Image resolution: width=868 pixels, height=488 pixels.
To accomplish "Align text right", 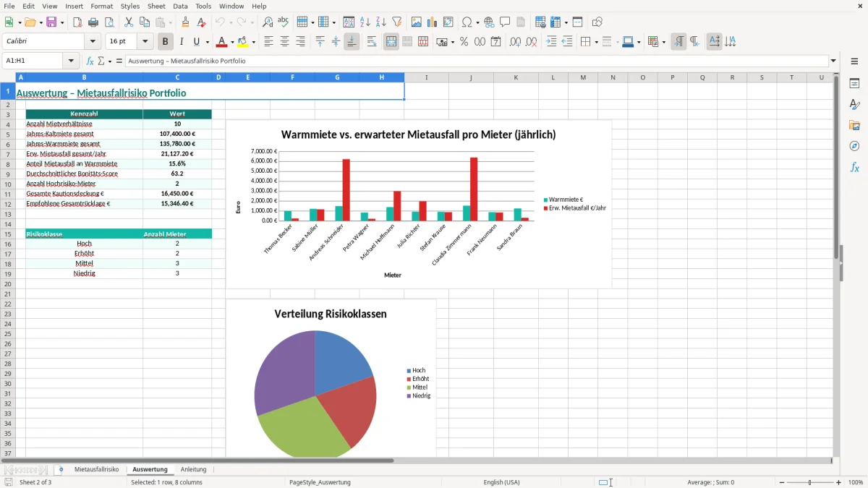I will [x=300, y=42].
